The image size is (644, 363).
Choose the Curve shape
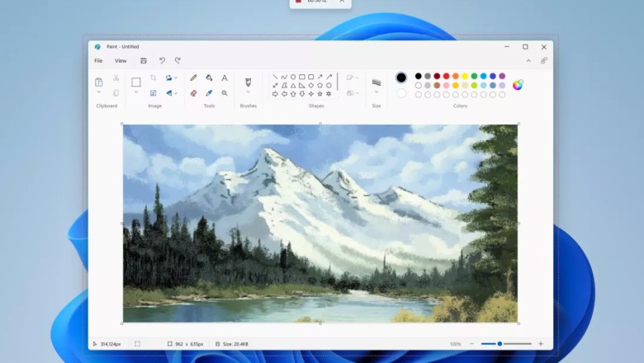[x=284, y=77]
